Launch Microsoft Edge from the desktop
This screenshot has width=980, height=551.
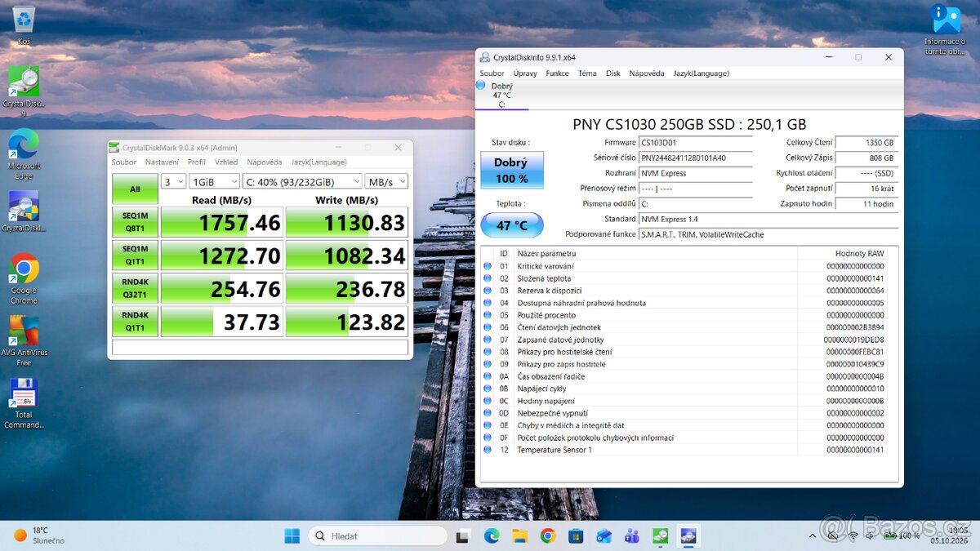click(24, 153)
